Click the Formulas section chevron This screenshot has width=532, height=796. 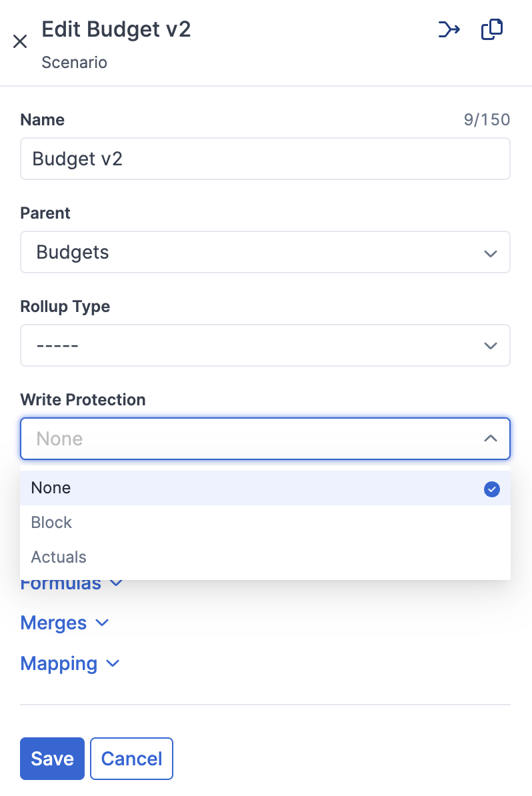click(115, 583)
